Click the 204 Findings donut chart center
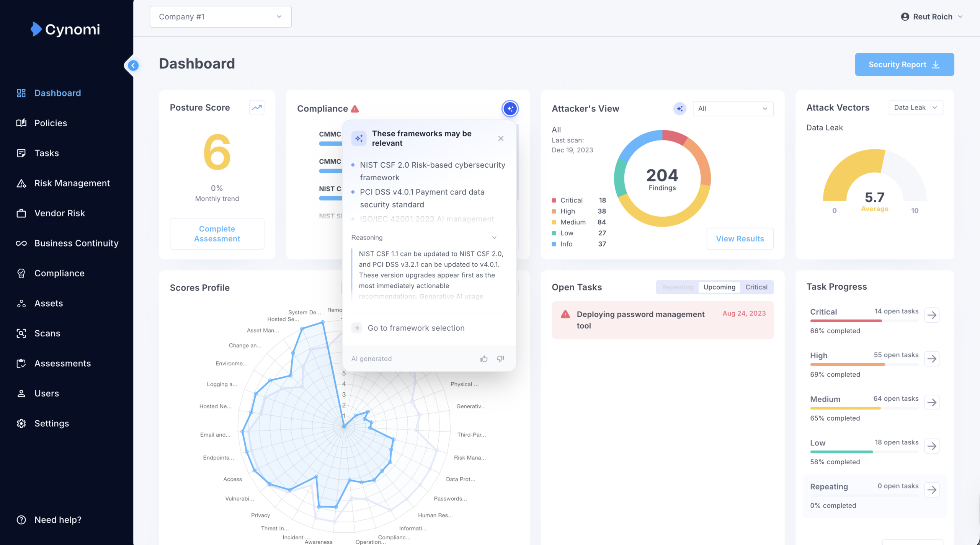This screenshot has height=545, width=980. point(662,179)
